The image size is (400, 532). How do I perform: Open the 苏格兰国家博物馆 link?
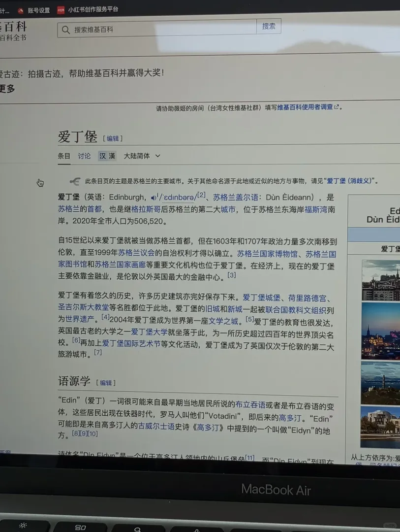[x=267, y=254]
